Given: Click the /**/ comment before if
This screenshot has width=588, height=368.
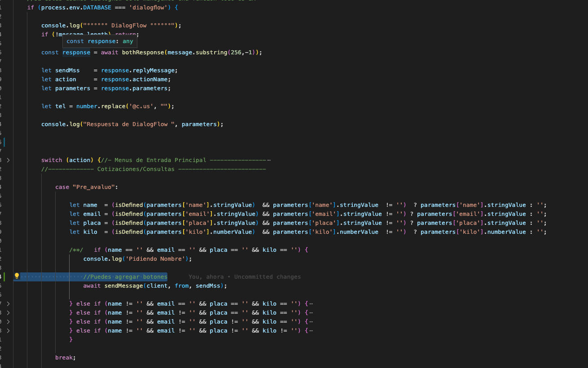Looking at the screenshot, I should point(76,250).
